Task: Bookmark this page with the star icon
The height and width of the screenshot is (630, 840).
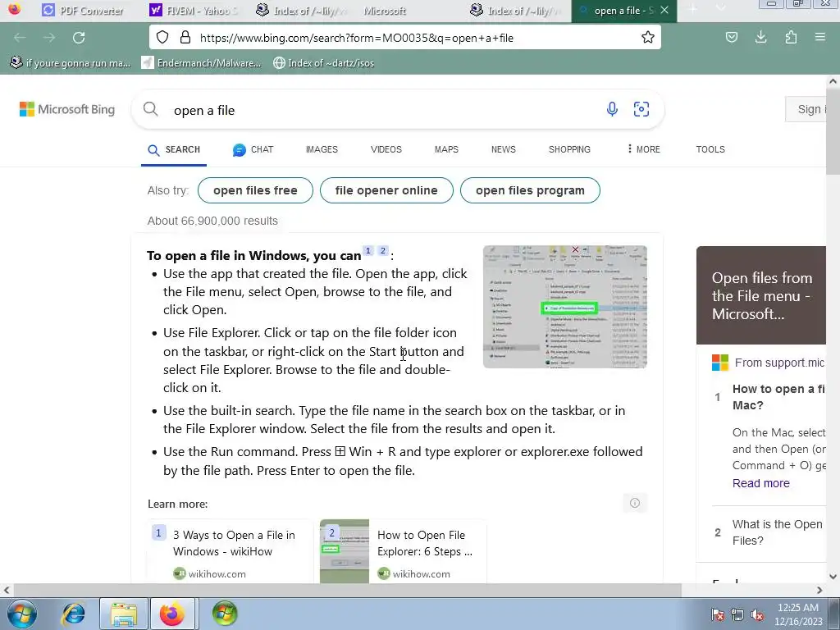Action: pos(648,38)
